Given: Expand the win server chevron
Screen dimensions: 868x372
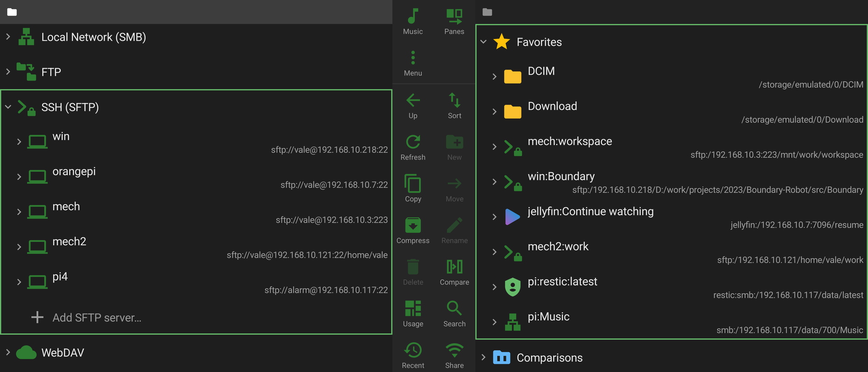Looking at the screenshot, I should [19, 142].
